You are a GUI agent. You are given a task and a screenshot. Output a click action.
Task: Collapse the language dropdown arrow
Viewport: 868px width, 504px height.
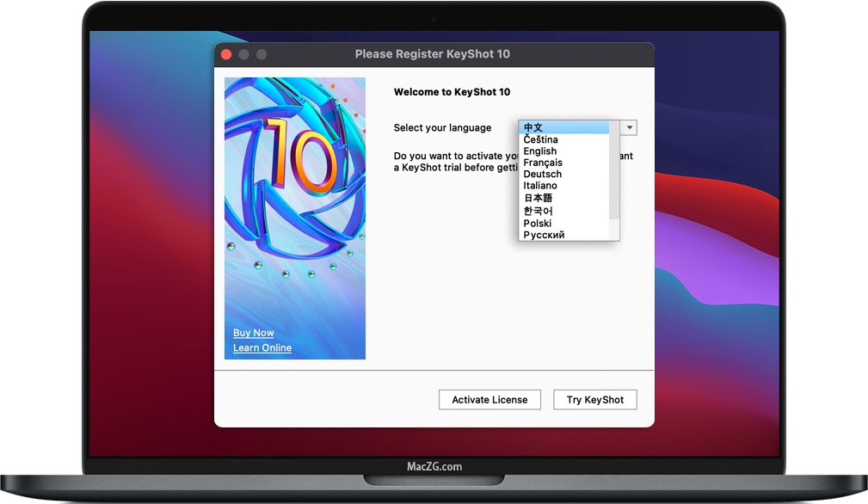tap(630, 128)
